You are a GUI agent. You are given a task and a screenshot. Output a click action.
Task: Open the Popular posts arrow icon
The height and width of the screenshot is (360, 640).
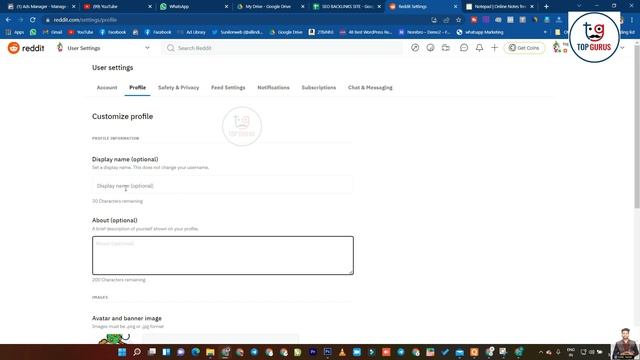coord(415,48)
